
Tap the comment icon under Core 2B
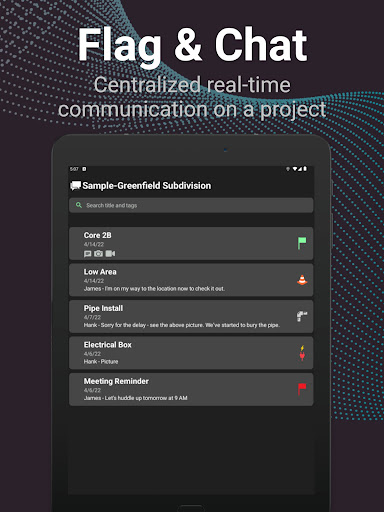(88, 254)
